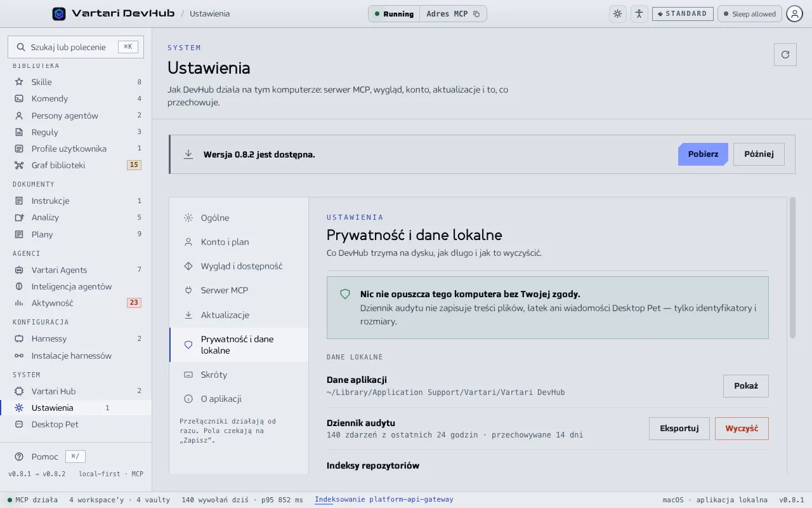812x508 pixels.
Task: Open accessibility options icon in the header
Action: tap(639, 14)
